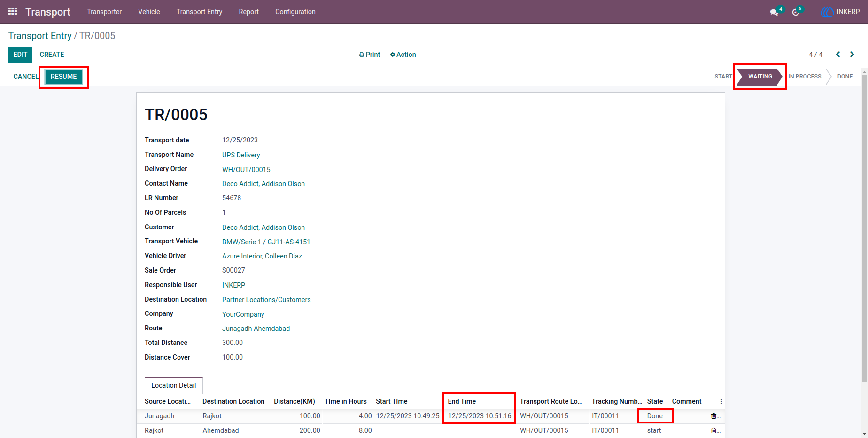Open the BMW/Serie 1 vehicle link
Screen dimensions: 868x438
pyautogui.click(x=266, y=242)
